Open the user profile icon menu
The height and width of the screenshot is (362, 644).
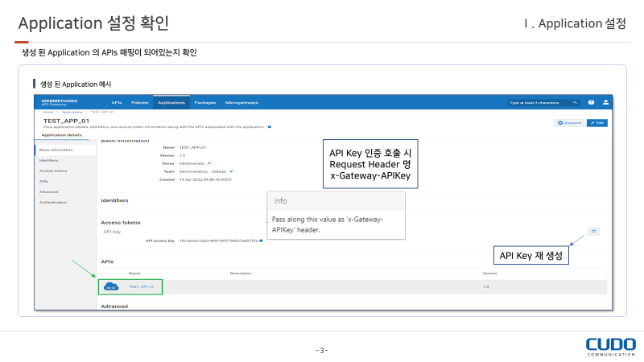[605, 103]
